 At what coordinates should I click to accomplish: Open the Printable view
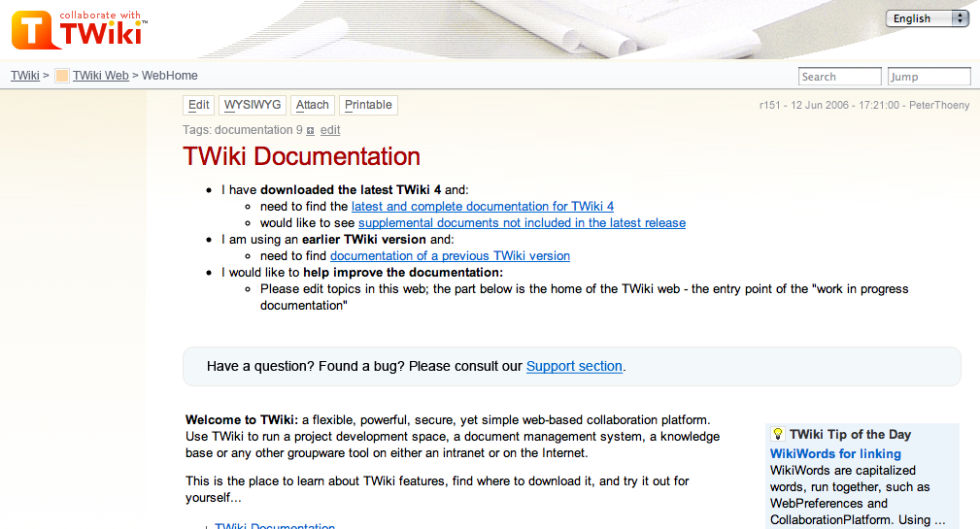pyautogui.click(x=368, y=105)
